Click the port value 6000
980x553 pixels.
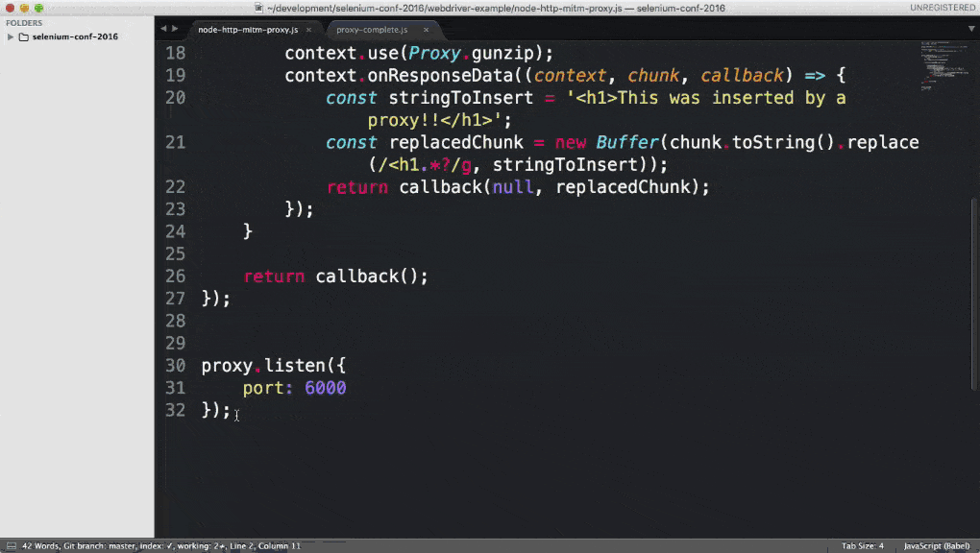point(325,388)
